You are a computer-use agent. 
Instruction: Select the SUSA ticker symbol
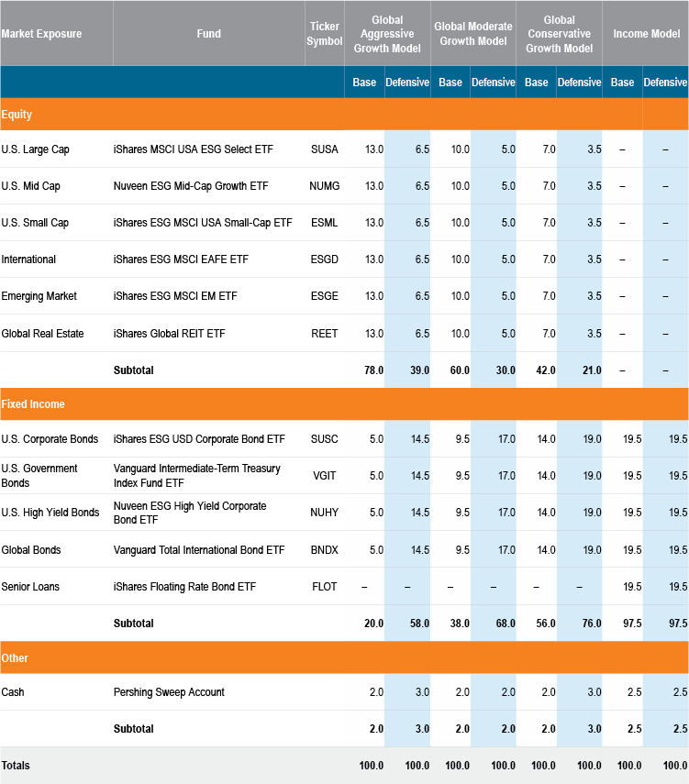click(324, 149)
